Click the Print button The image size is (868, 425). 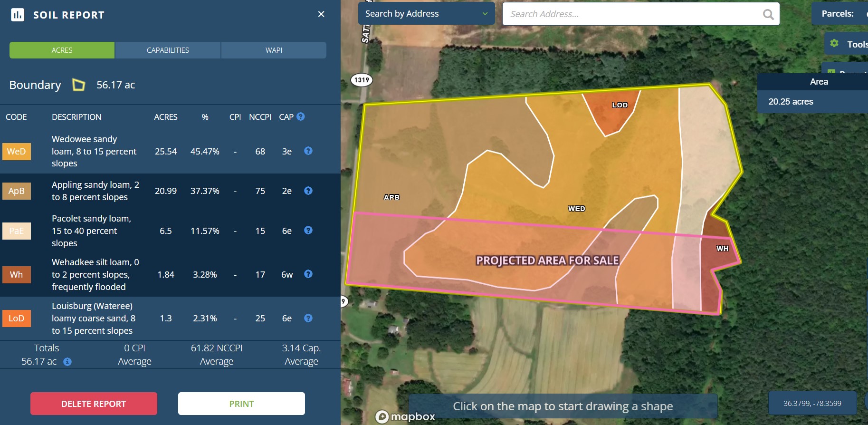[x=241, y=404]
